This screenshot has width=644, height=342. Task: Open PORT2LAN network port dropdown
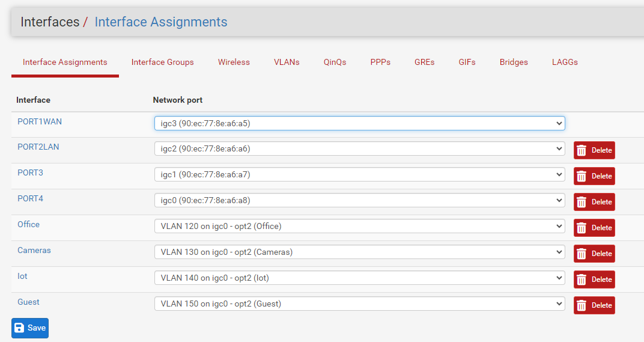[360, 149]
